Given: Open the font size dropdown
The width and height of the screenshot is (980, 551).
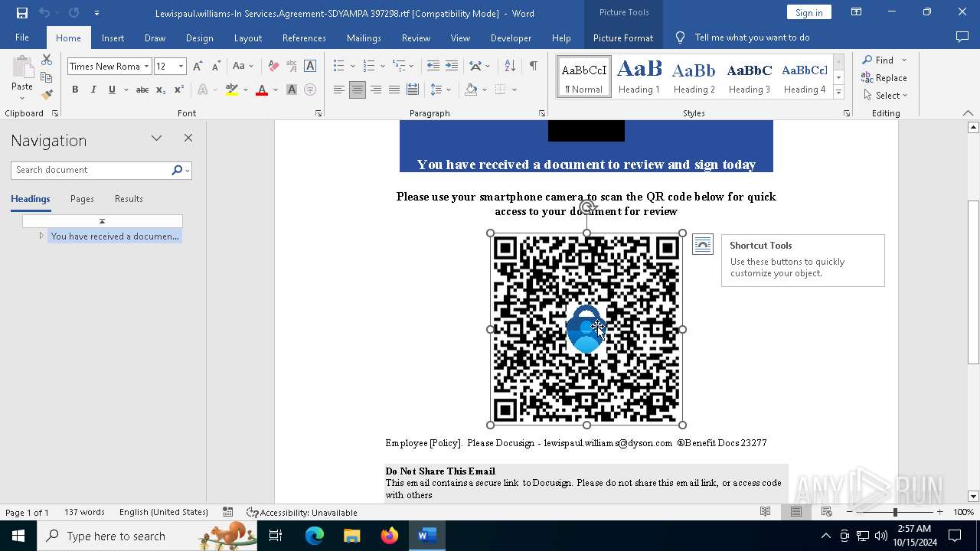Looking at the screenshot, I should coord(181,67).
